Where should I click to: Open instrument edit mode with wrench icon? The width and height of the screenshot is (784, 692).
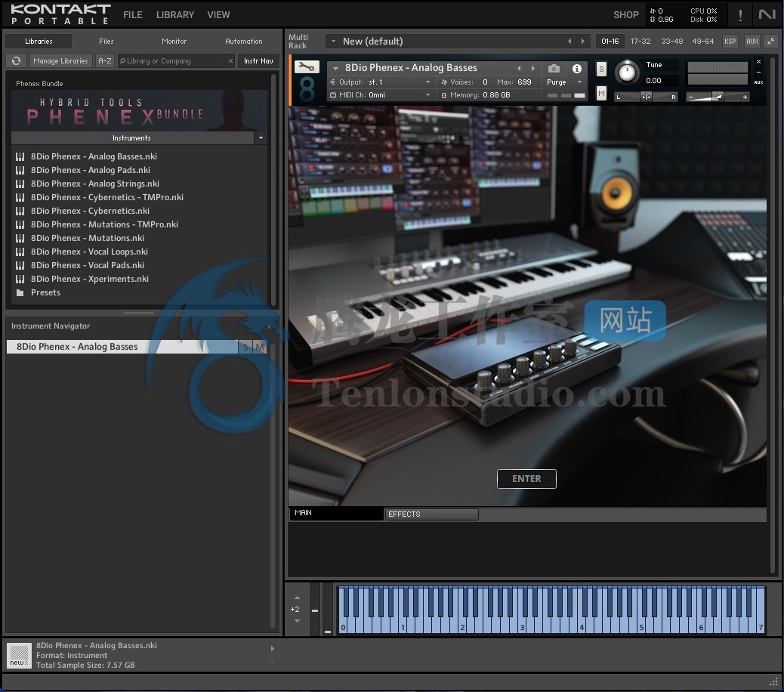307,66
